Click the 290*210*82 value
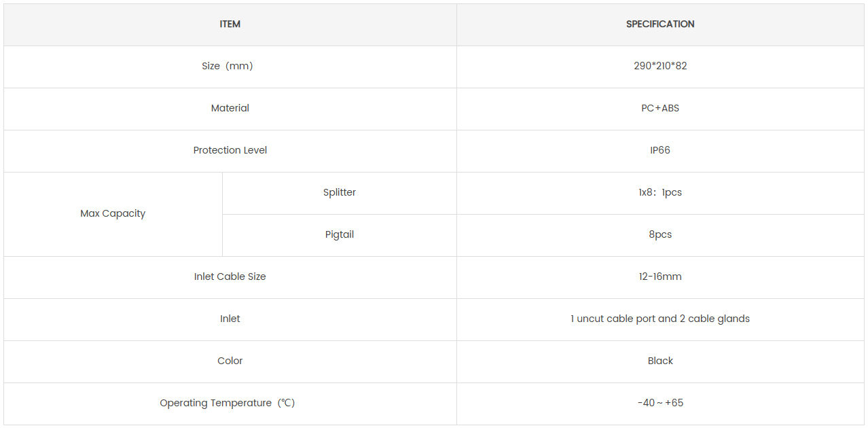The width and height of the screenshot is (868, 428). point(659,67)
